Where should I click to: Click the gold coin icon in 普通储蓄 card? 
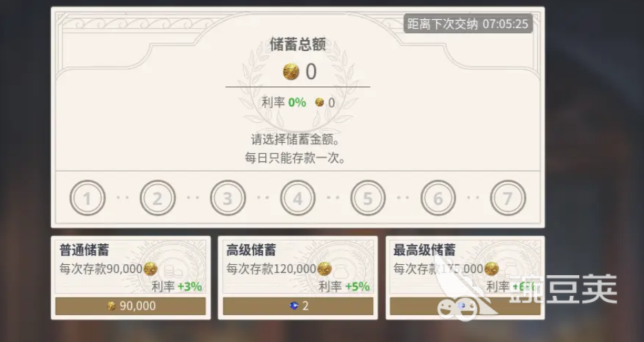150,269
